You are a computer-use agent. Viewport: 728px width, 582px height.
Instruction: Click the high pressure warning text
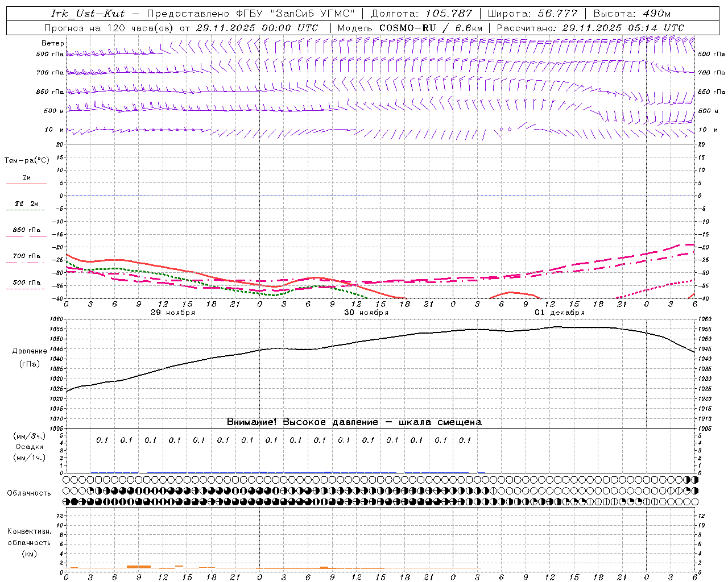pyautogui.click(x=354, y=422)
